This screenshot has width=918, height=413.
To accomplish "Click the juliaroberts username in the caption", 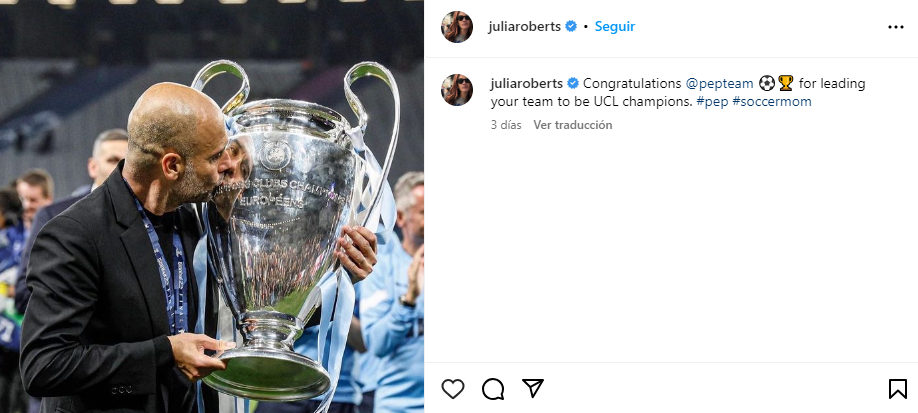I will [x=526, y=83].
